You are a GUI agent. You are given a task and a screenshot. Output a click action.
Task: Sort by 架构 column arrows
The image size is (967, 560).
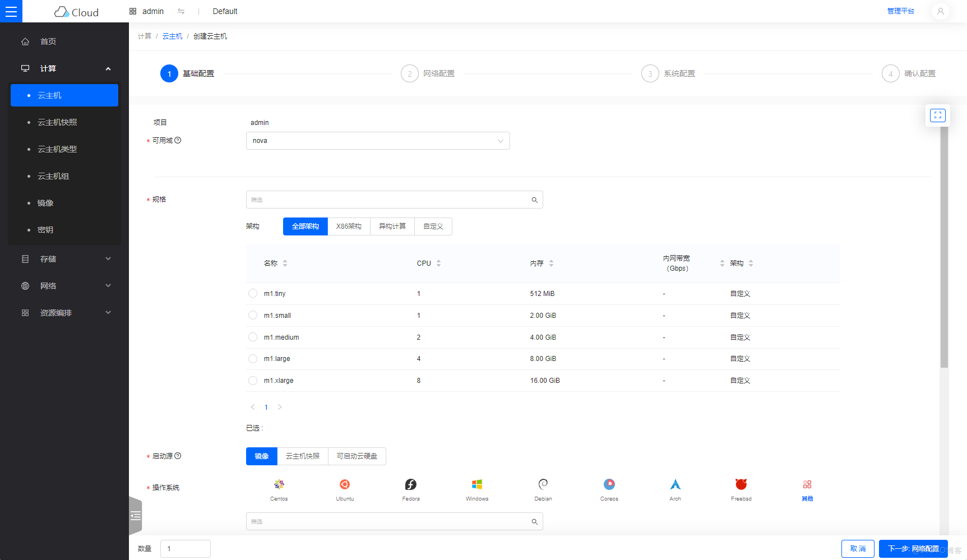(751, 263)
